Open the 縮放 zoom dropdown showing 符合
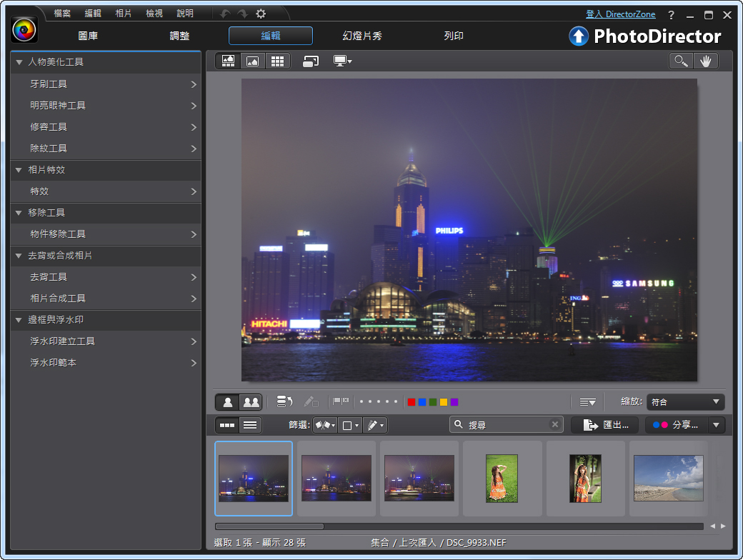743x560 pixels. (685, 401)
